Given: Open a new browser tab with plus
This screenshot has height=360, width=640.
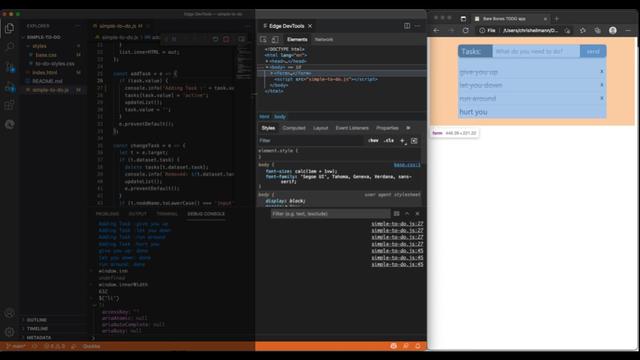Looking at the screenshot, I should 556,18.
